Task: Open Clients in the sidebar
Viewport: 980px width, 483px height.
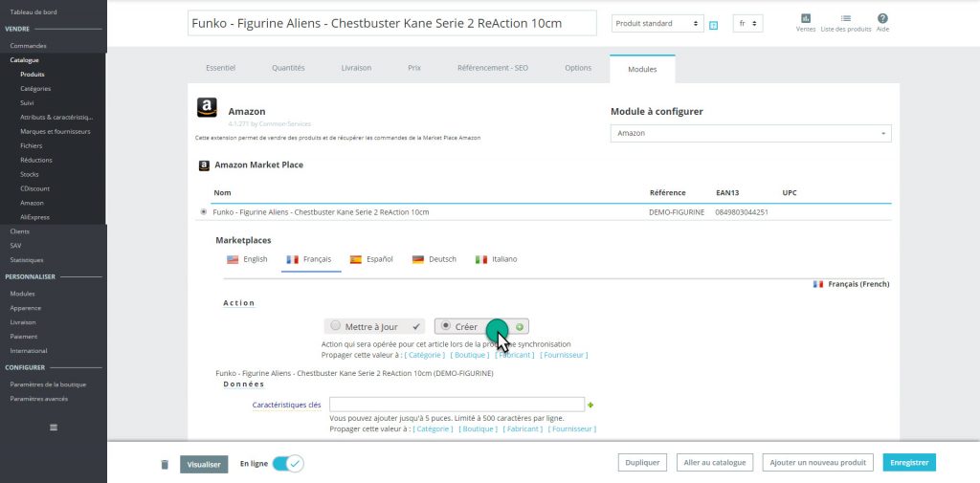Action: coord(19,231)
